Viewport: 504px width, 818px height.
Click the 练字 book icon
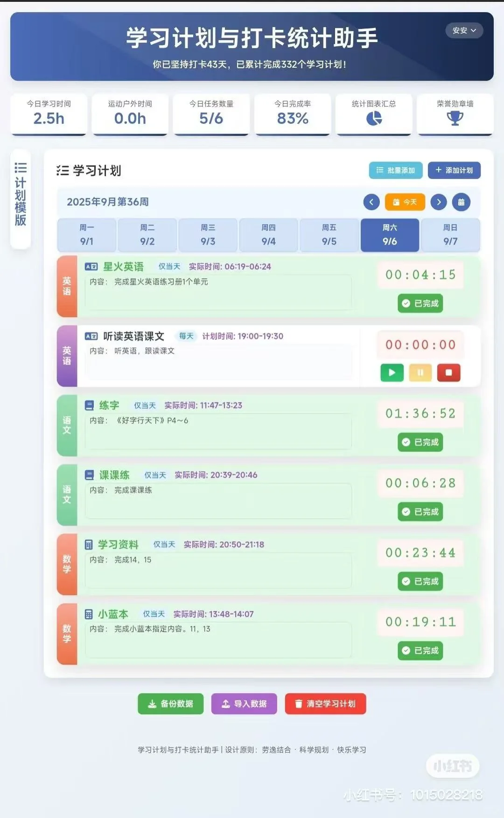[89, 405]
